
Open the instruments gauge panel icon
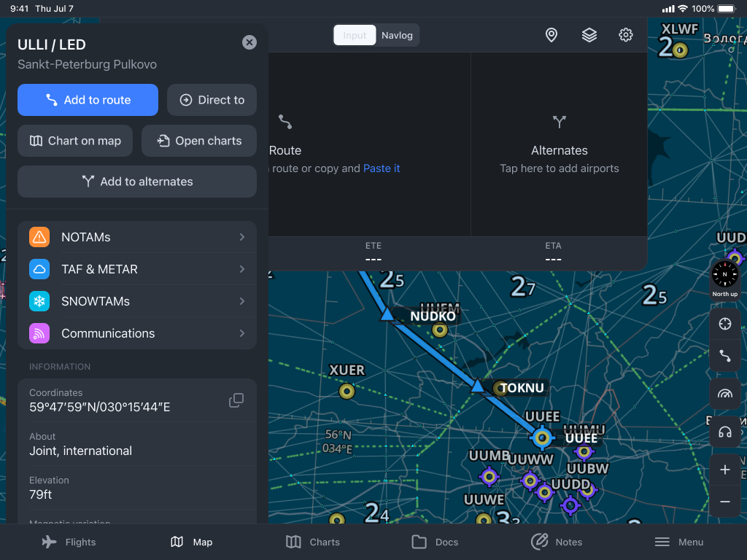pos(724,394)
